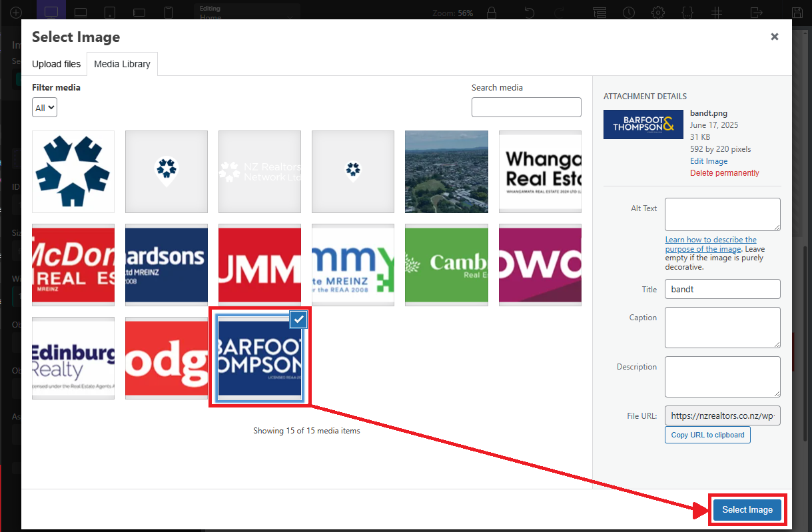The width and height of the screenshot is (812, 532).
Task: Deselect Barfoot Thompson via its checkmark
Action: point(299,320)
